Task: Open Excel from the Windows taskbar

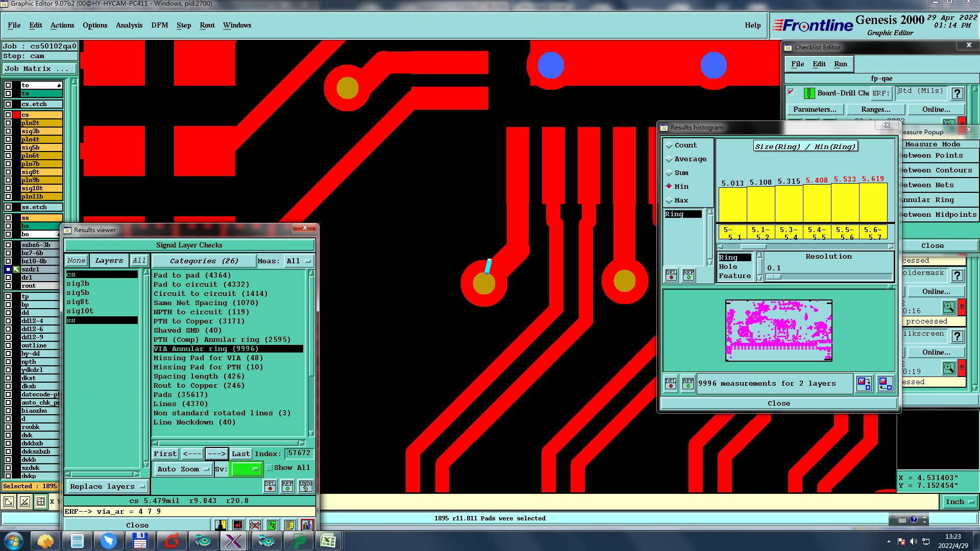Action: coord(328,541)
